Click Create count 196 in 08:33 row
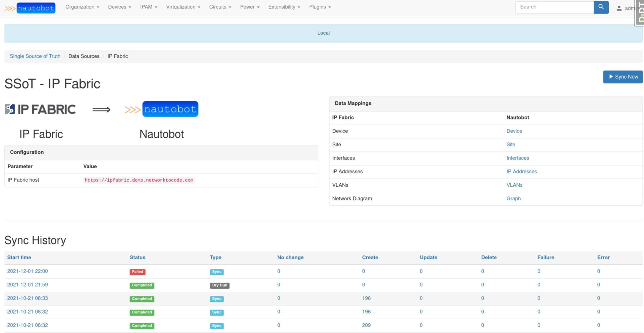The width and height of the screenshot is (644, 333). (366, 298)
